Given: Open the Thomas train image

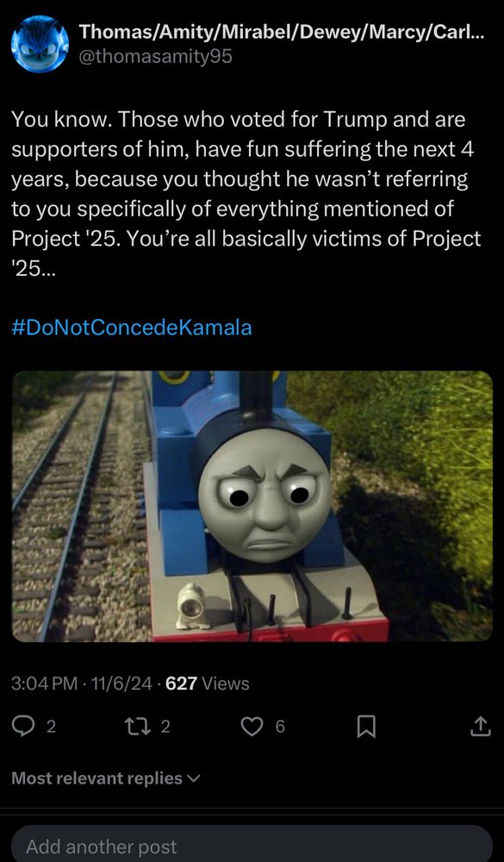Looking at the screenshot, I should click(x=252, y=506).
